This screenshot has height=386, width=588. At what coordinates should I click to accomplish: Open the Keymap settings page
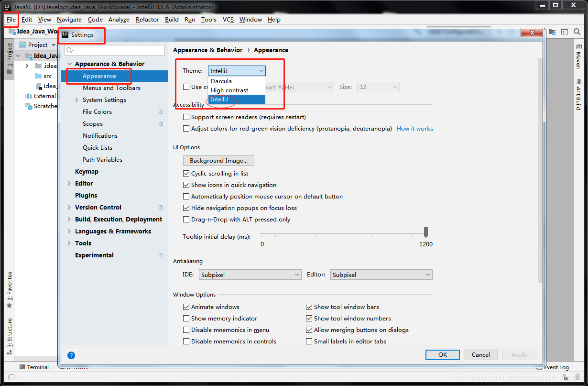87,172
